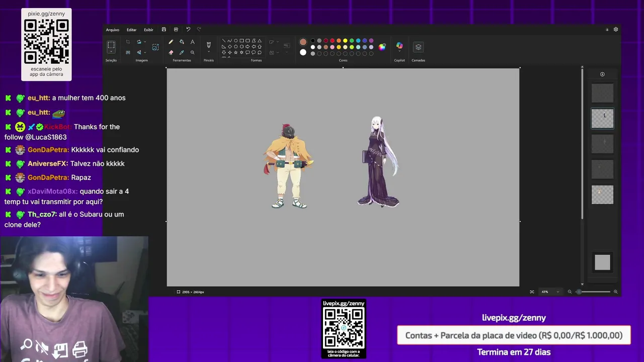Click username GonDaPetra beside 'Rapaz'
The width and height of the screenshot is (644, 362).
(x=48, y=177)
